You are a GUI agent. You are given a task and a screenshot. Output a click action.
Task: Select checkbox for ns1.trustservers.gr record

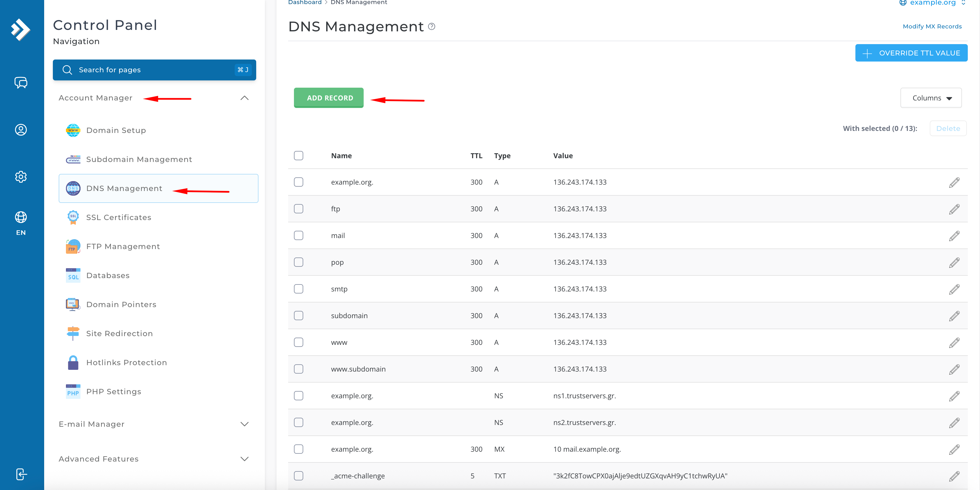(x=299, y=396)
